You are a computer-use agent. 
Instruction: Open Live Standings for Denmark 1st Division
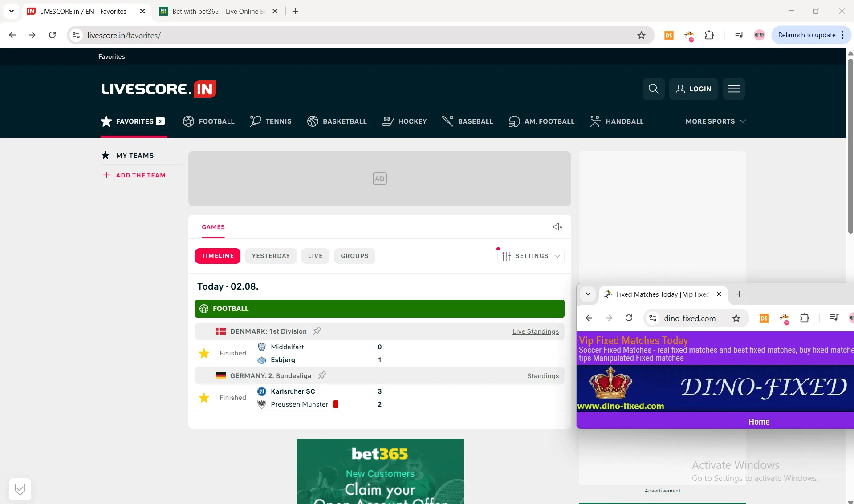click(535, 331)
